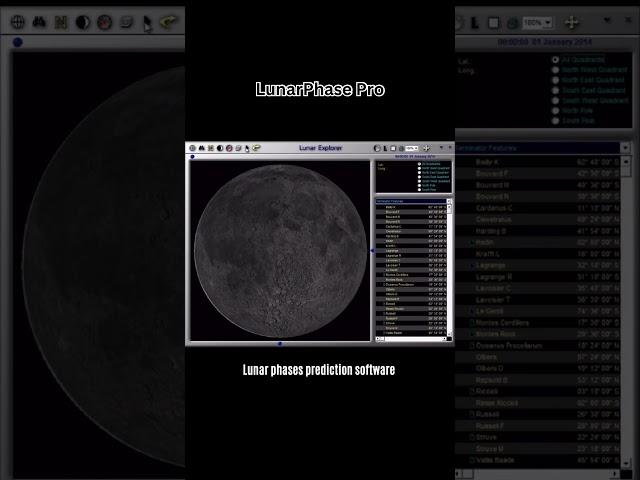This screenshot has width=640, height=480.
Task: Click globe icon in enlarged background toolbar
Action: (18, 22)
